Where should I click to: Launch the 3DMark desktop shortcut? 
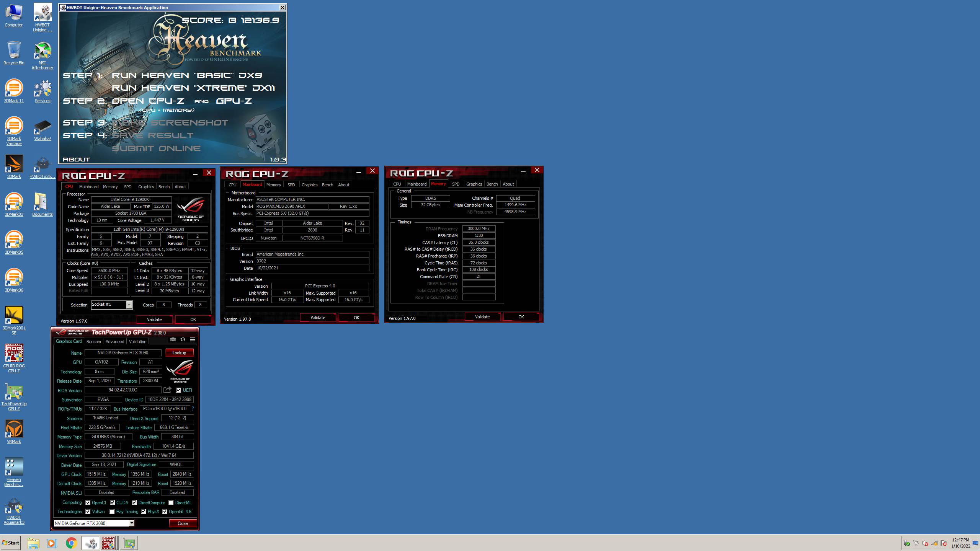tap(14, 167)
